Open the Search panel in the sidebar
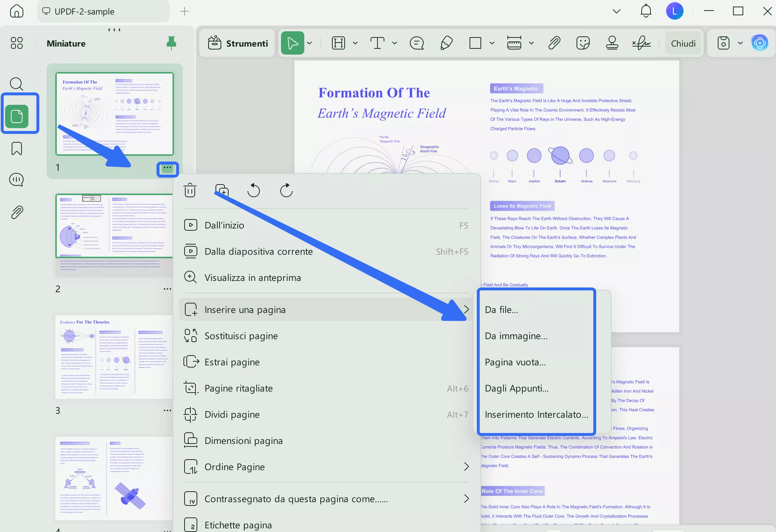Image resolution: width=776 pixels, height=532 pixels. click(16, 84)
